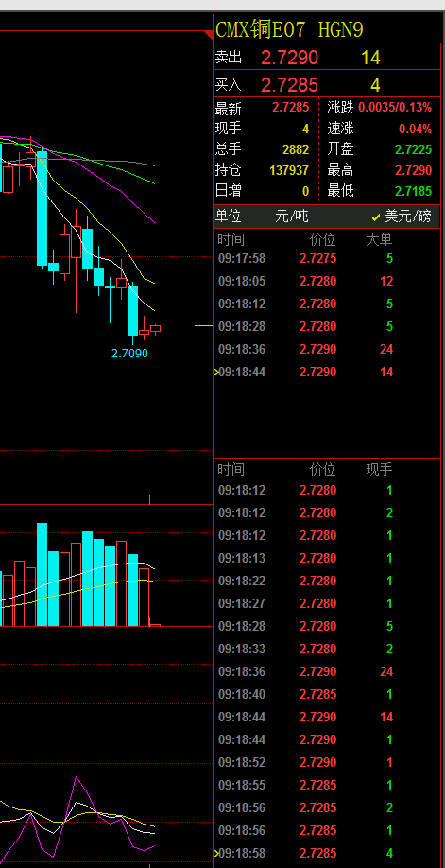Click the yellow arrow marker at 09:18:58 row
Screen dimensions: 445x868
point(216,853)
